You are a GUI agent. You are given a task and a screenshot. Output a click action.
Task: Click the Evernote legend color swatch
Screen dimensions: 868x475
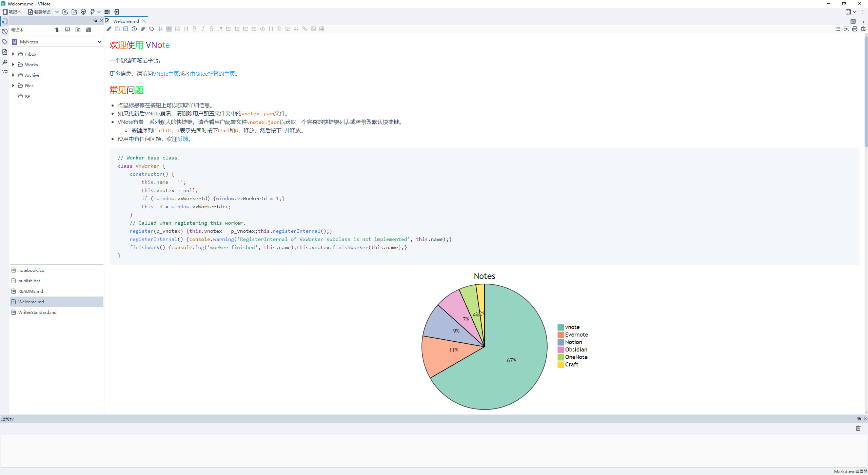561,335
